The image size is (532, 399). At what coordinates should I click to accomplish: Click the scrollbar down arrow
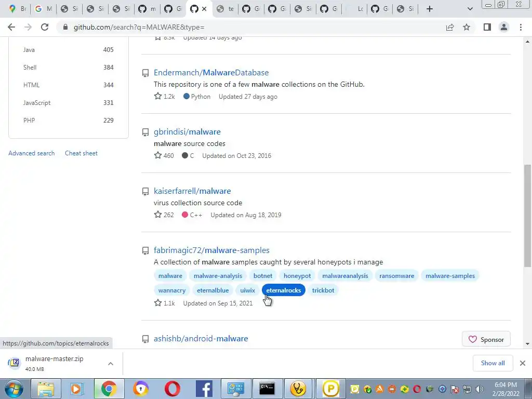528,344
